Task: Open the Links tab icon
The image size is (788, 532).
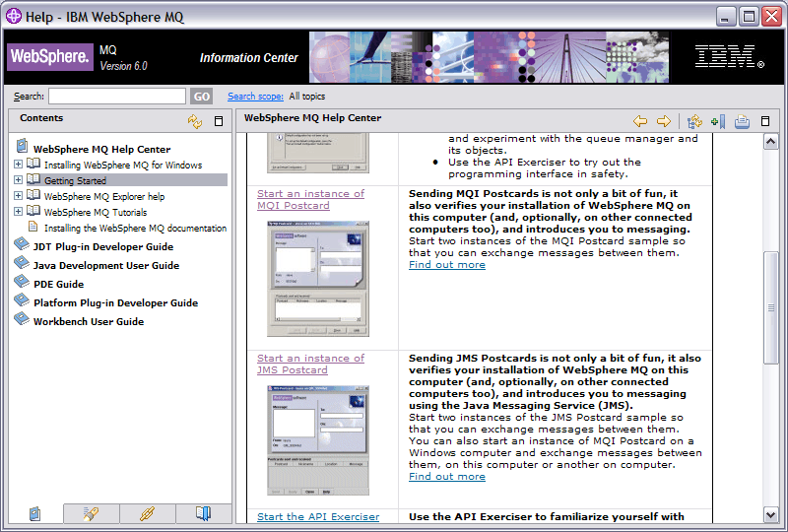Action: pos(147,513)
